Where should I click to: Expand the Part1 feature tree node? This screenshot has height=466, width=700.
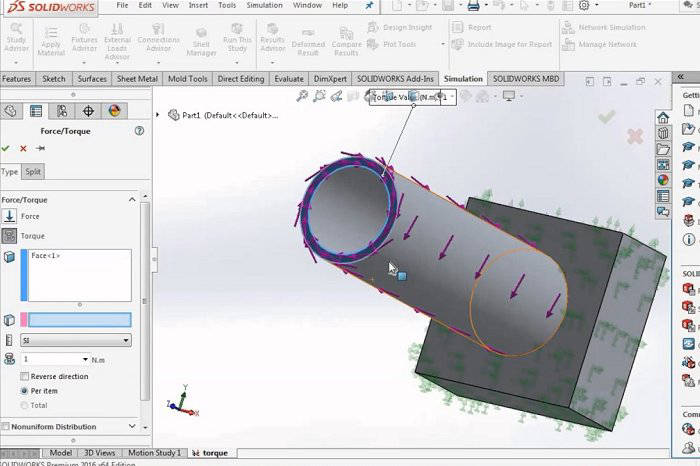click(x=158, y=115)
